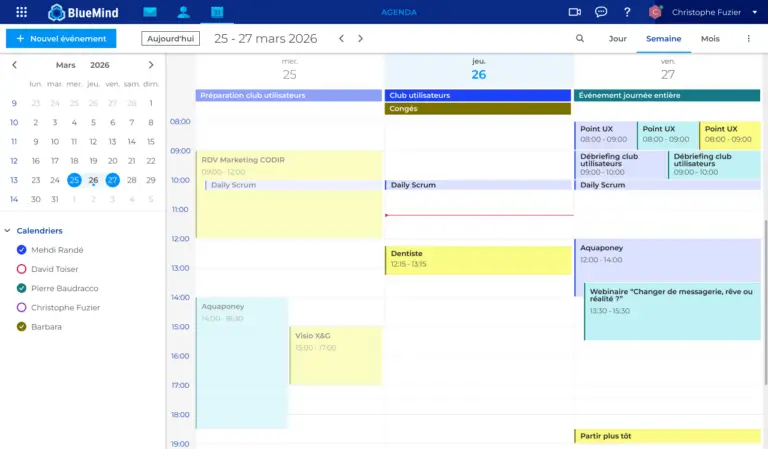
Task: Click the BlueMind logo
Action: pos(83,12)
